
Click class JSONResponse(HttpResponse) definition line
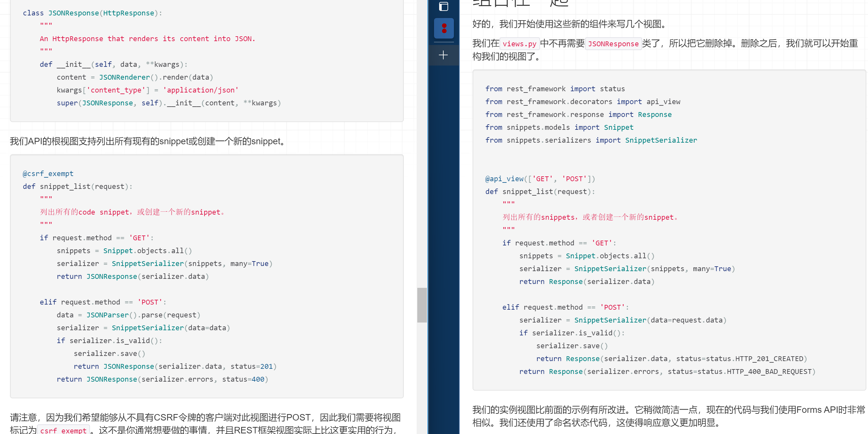pos(92,13)
